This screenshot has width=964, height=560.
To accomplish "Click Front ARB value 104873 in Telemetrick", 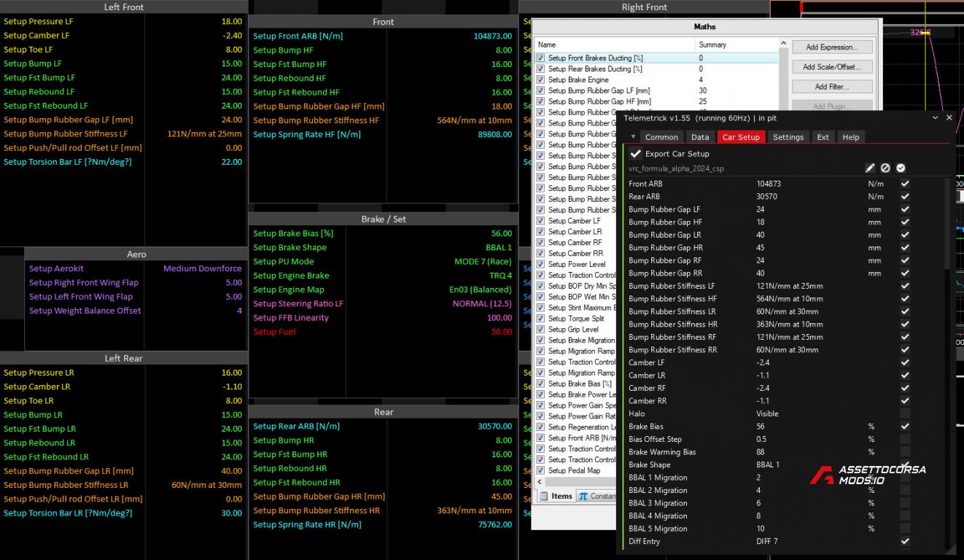I will point(769,184).
